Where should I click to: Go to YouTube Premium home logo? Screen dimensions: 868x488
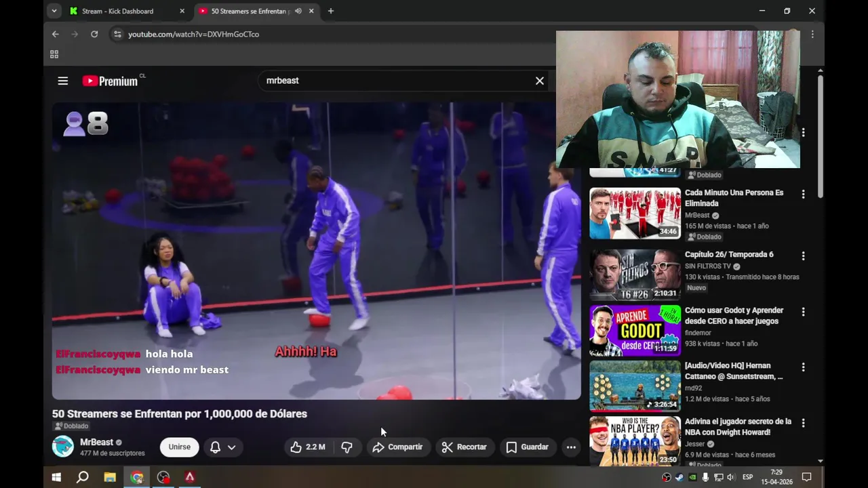tap(111, 81)
